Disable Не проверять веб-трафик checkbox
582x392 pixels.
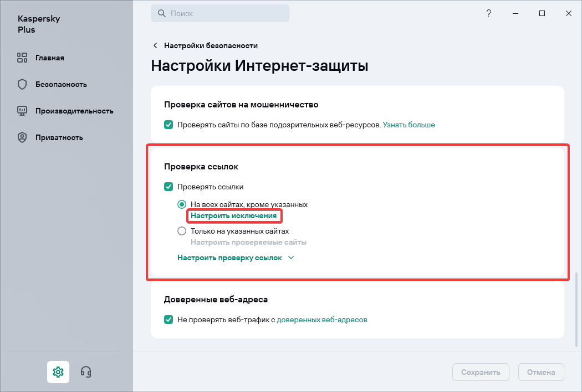click(x=169, y=319)
